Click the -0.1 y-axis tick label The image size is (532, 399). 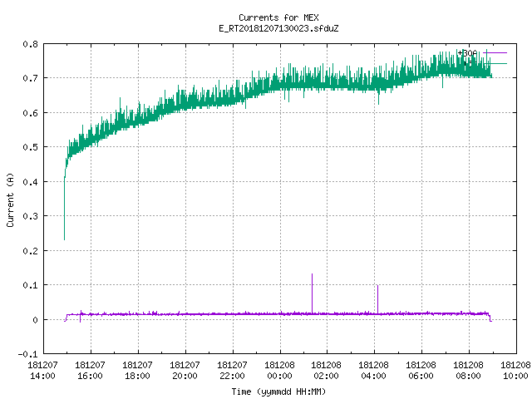(x=27, y=354)
